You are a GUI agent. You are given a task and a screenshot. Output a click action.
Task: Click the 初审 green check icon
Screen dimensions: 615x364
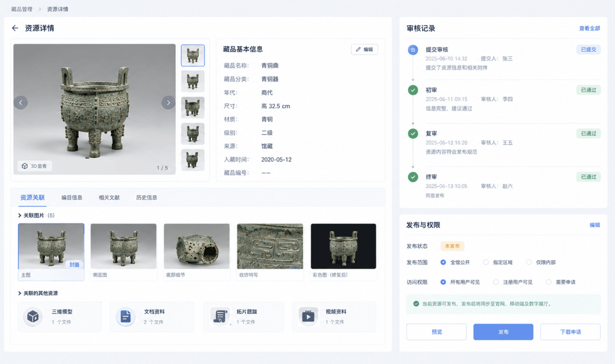point(413,90)
